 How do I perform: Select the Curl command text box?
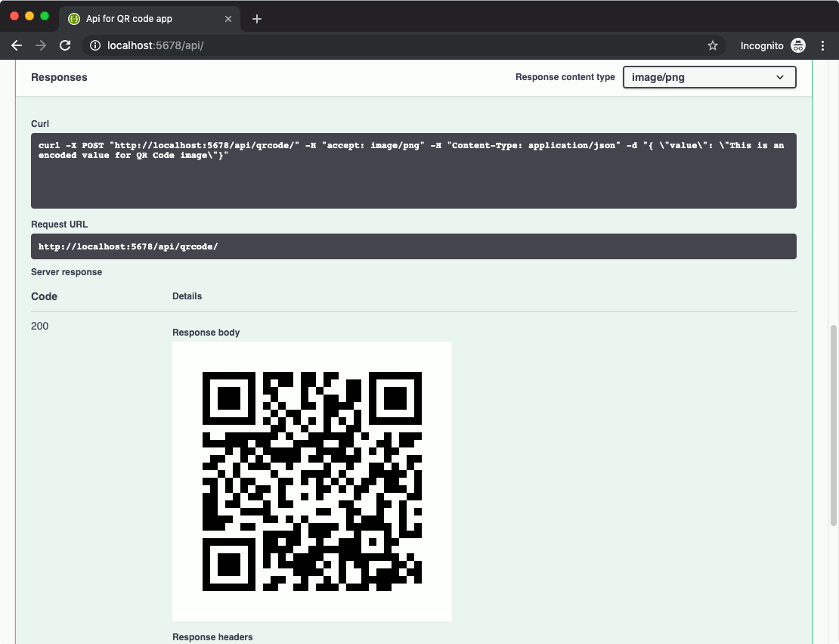(413, 171)
